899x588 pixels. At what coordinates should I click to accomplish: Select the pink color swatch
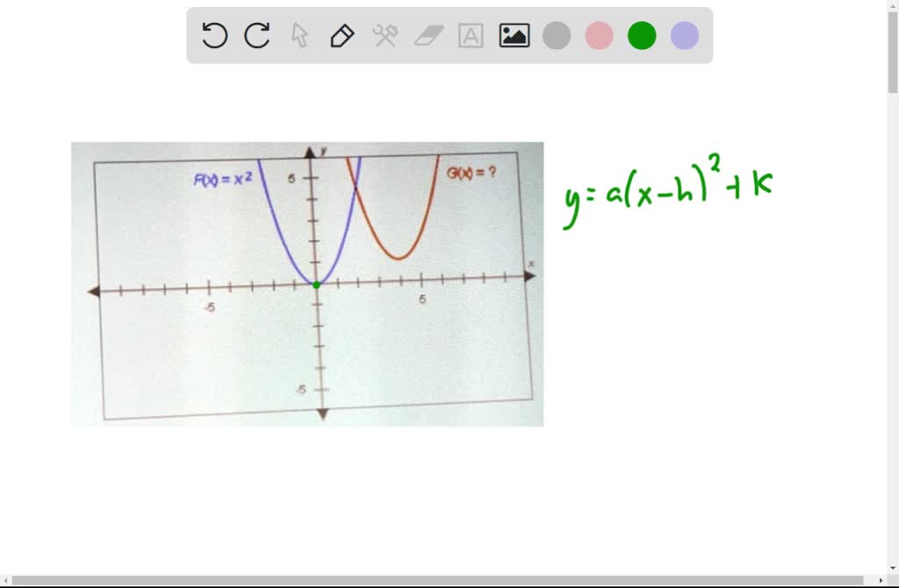tap(599, 35)
